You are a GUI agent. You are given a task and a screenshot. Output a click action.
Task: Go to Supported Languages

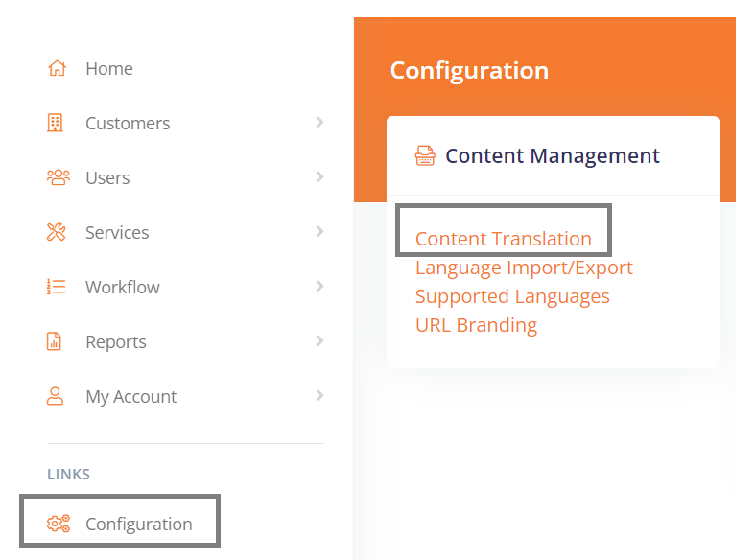(x=512, y=296)
